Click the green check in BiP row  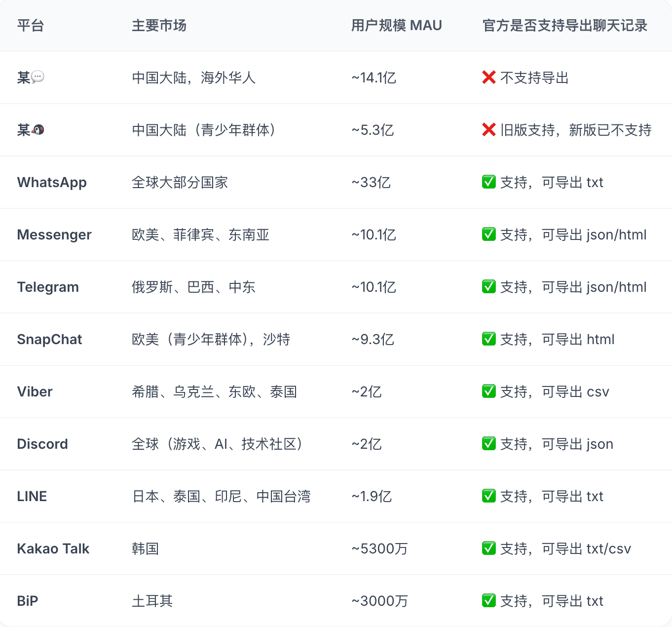point(488,601)
